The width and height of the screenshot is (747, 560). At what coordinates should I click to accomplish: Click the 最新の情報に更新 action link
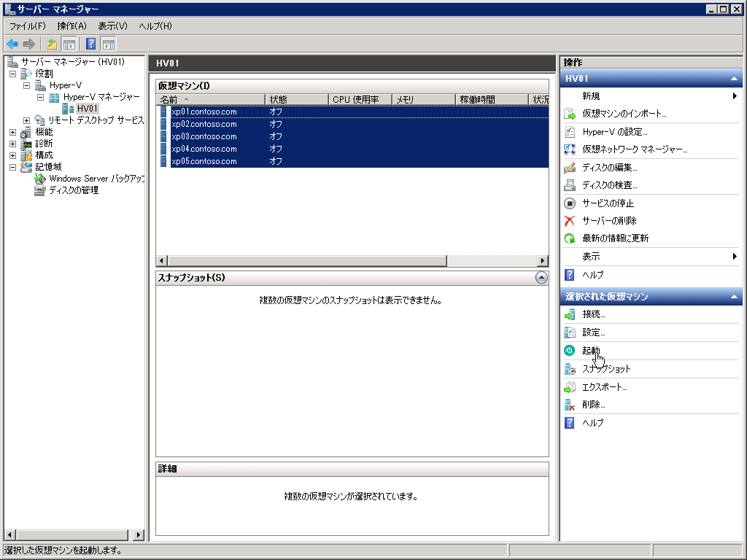tap(615, 238)
